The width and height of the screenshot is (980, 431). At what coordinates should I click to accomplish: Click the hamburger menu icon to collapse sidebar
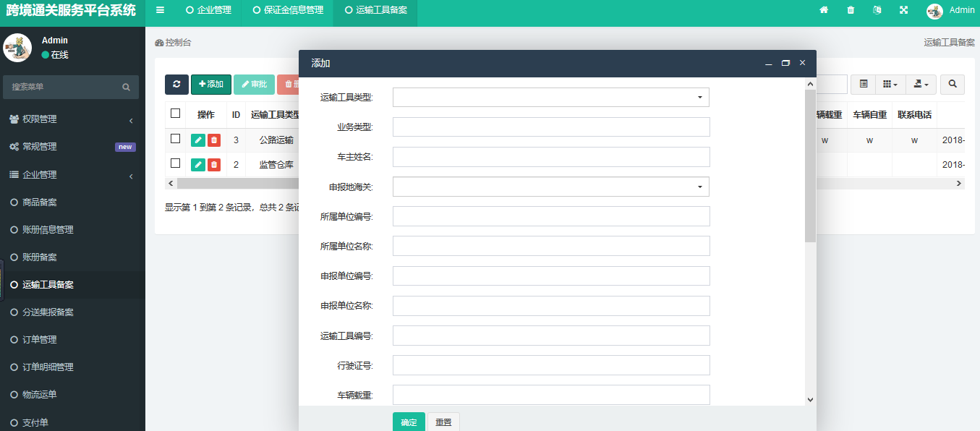[160, 10]
